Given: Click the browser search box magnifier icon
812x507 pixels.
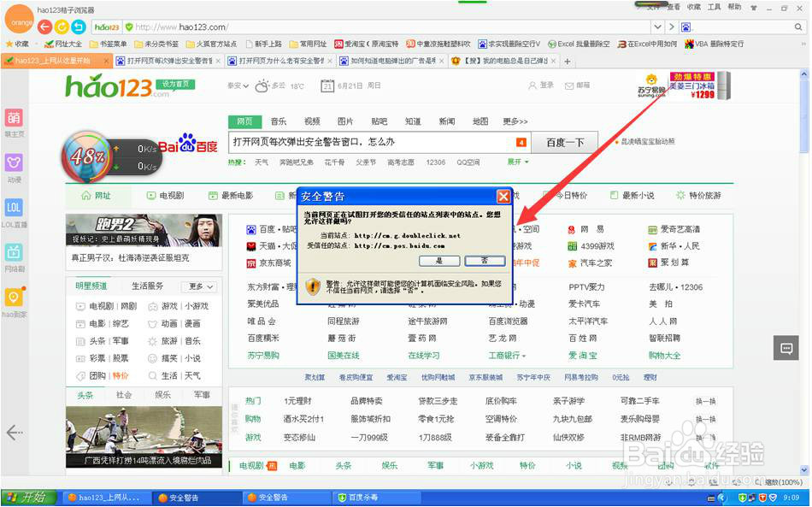Looking at the screenshot, I should click(x=798, y=27).
